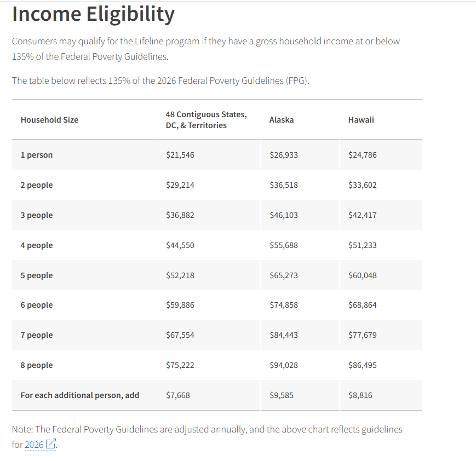This screenshot has height=461, width=476.
Task: Click the Hawaii column header
Action: [361, 120]
